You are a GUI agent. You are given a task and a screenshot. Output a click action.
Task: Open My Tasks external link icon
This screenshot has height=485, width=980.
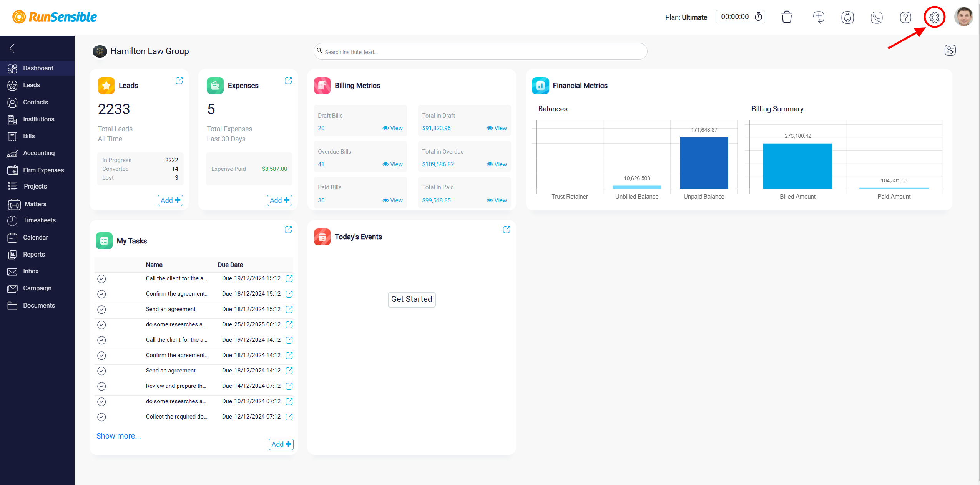coord(288,230)
